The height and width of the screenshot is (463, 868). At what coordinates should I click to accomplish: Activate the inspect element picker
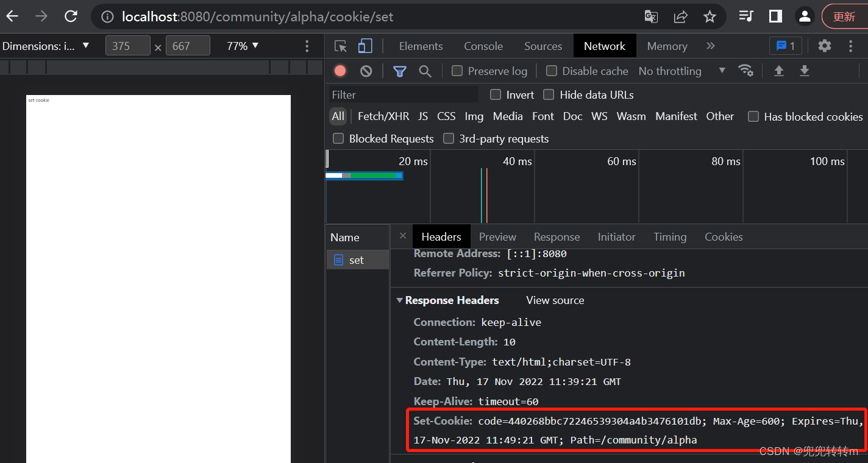(x=341, y=46)
